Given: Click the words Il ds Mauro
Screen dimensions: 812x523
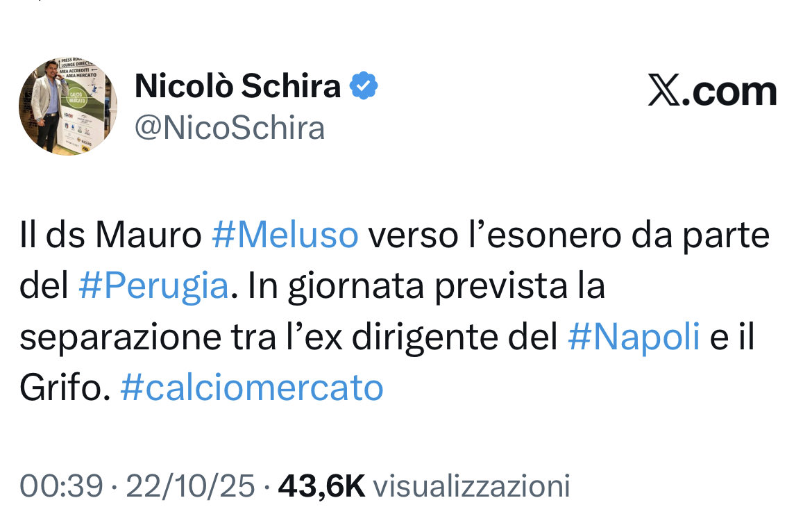Looking at the screenshot, I should [x=110, y=236].
